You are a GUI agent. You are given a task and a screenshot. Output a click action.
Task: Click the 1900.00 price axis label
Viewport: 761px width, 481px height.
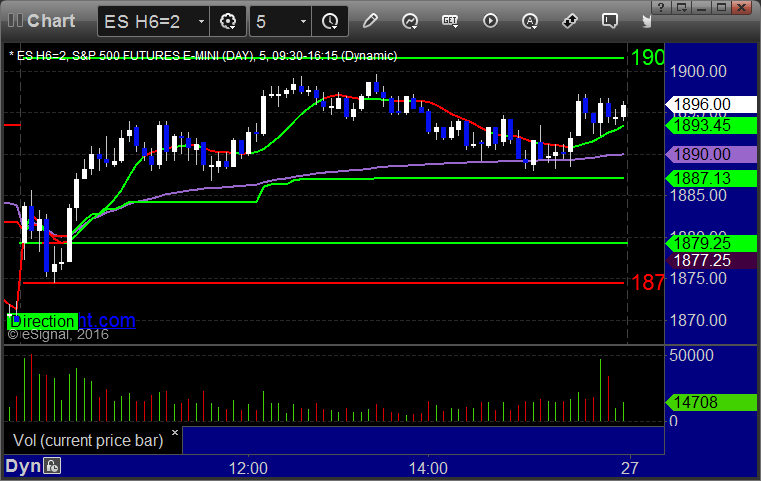click(x=698, y=72)
